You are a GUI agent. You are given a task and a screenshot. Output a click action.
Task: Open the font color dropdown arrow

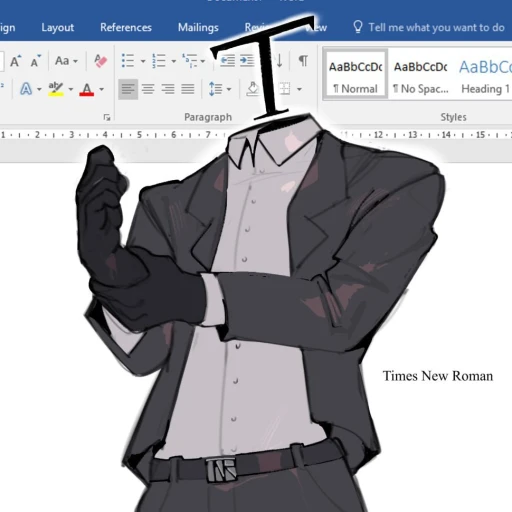point(101,89)
